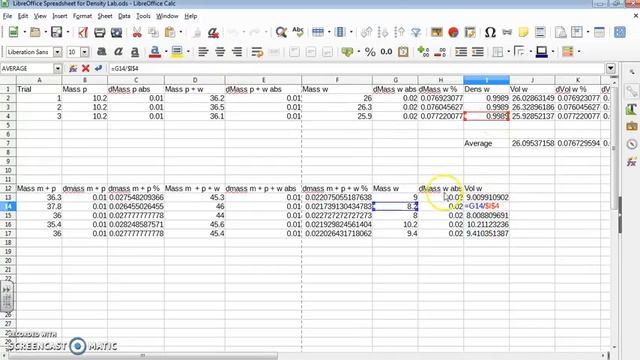Click formula input showing =G14/$I$4
The width and height of the screenshot is (640, 360).
357,69
